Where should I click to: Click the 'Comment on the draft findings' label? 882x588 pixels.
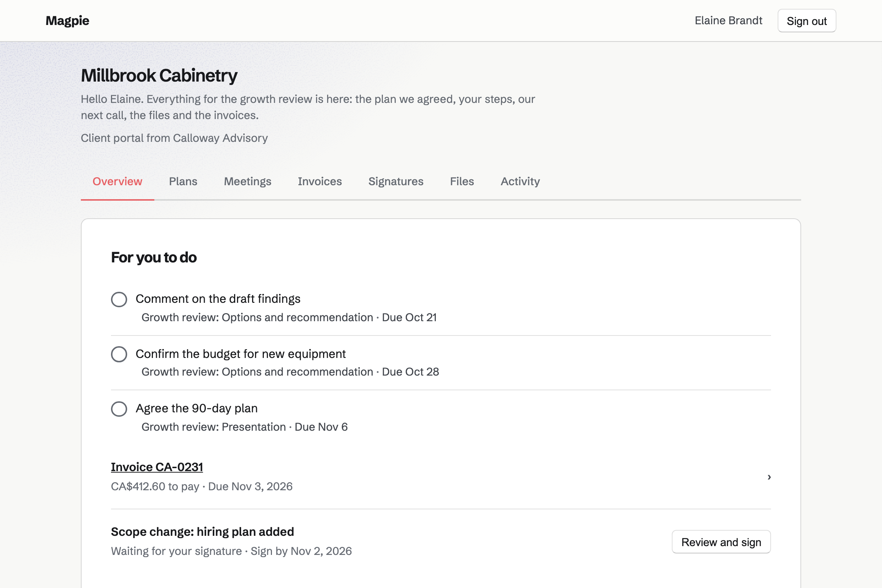[218, 299]
